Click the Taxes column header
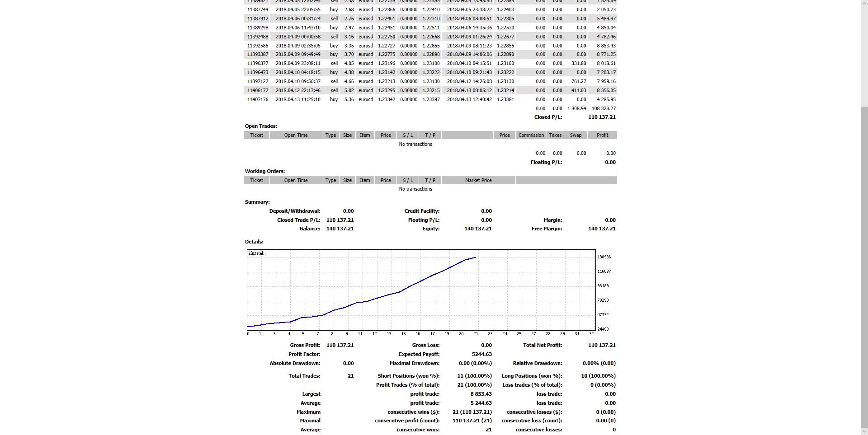The height and width of the screenshot is (435, 868). pyautogui.click(x=555, y=135)
